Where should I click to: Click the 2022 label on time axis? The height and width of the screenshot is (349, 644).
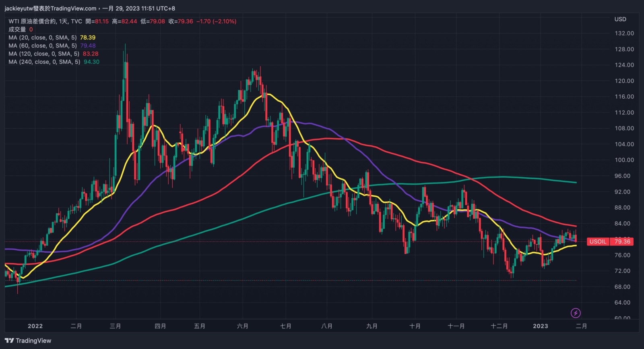point(35,326)
